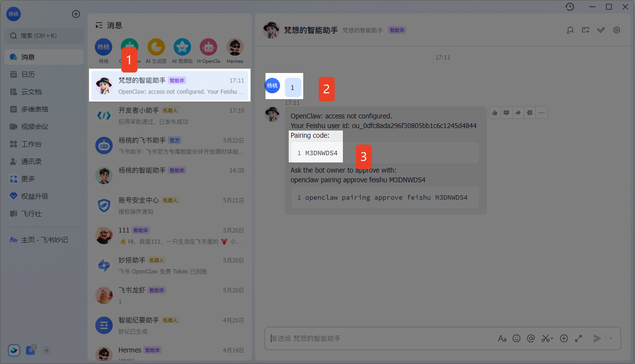635x364 pixels.
Task: Focus the 搜索 (Ctrl + K) search box
Action: 44,35
